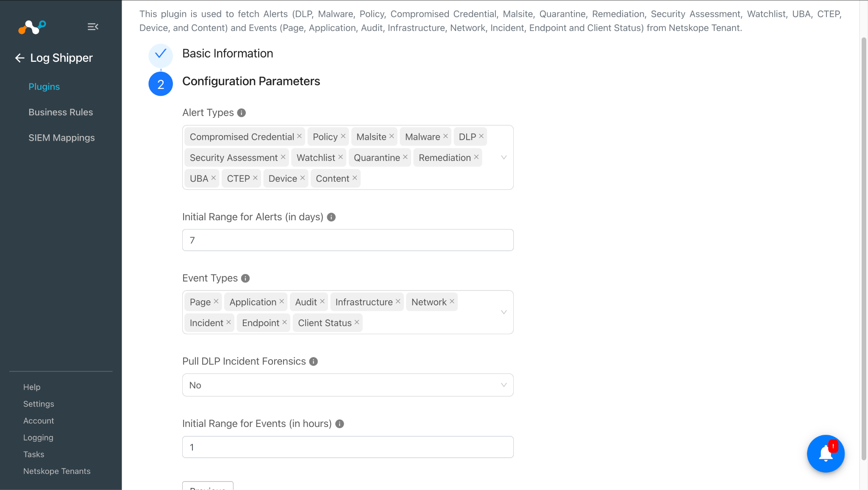Click the Event Types info icon
The height and width of the screenshot is (490, 868).
(245, 278)
